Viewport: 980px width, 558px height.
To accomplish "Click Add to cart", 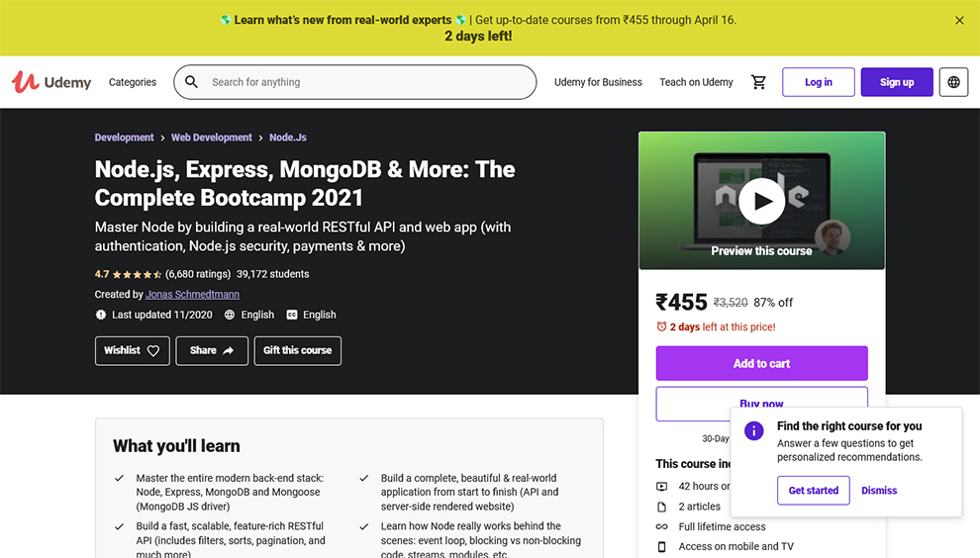I will point(761,363).
